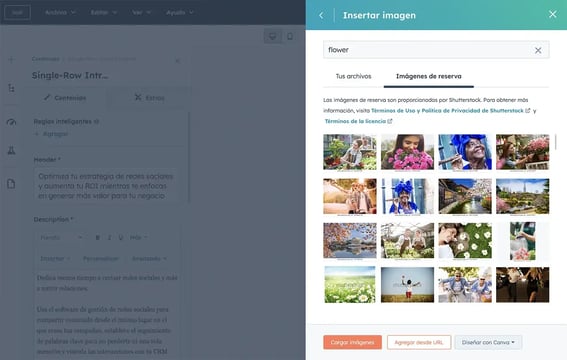Screen dimensions: 567x360
Task: Select the city park garden thumbnail
Action: pos(523,196)
